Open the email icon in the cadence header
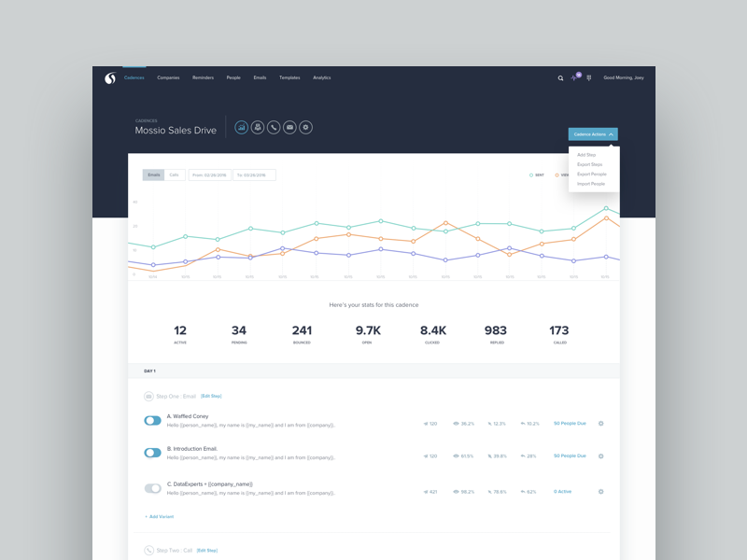Image resolution: width=747 pixels, height=560 pixels. (289, 128)
